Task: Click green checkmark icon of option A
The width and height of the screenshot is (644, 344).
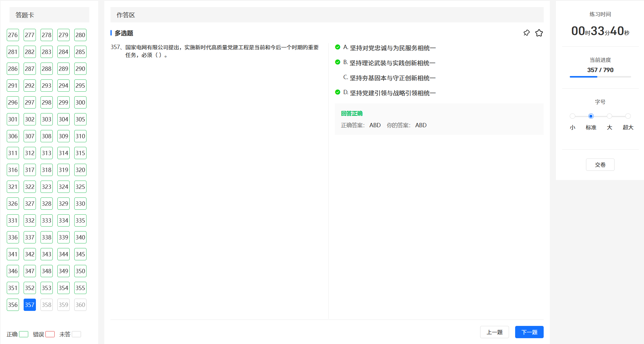Action: pos(337,47)
